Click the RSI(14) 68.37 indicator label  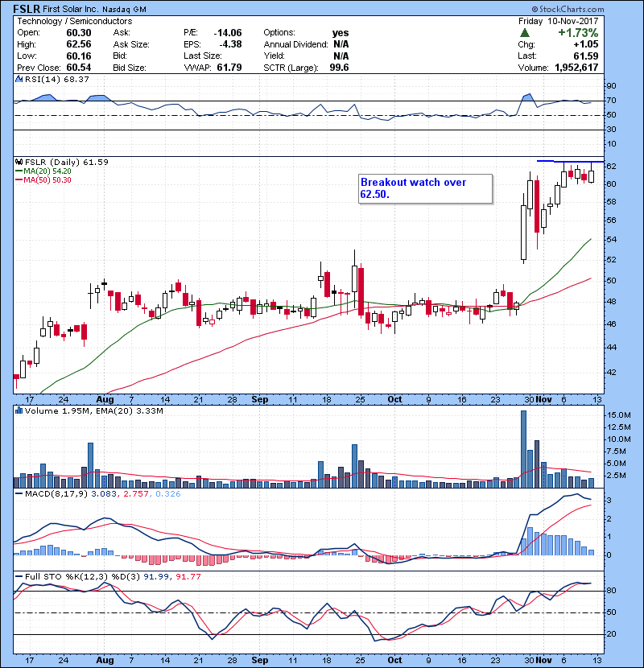coord(57,79)
